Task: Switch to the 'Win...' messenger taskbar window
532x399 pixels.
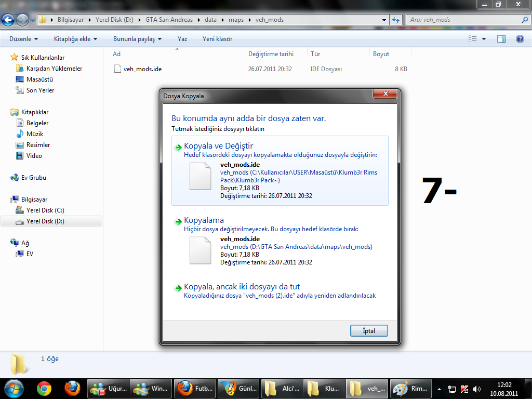Action: point(151,389)
